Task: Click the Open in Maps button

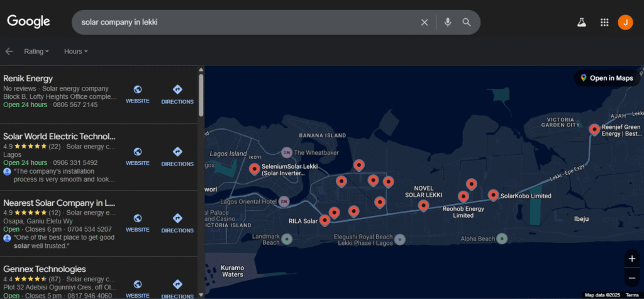Action: [606, 78]
